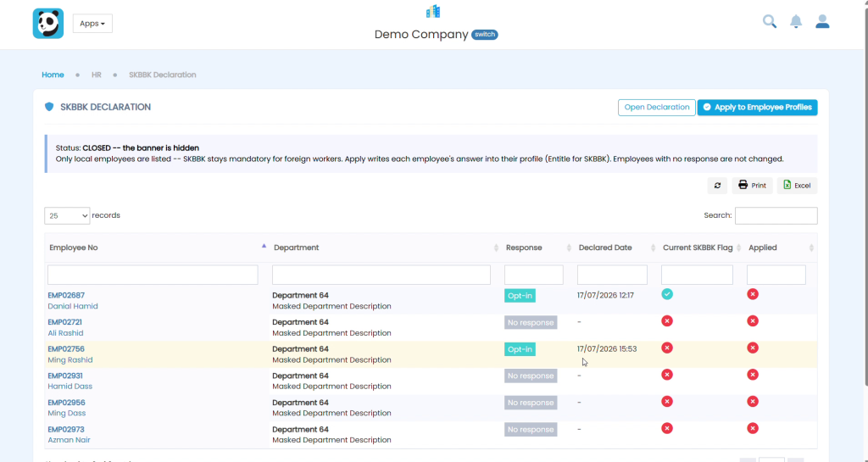868x462 pixels.
Task: Click red Applied icon for EMP02956
Action: [753, 402]
